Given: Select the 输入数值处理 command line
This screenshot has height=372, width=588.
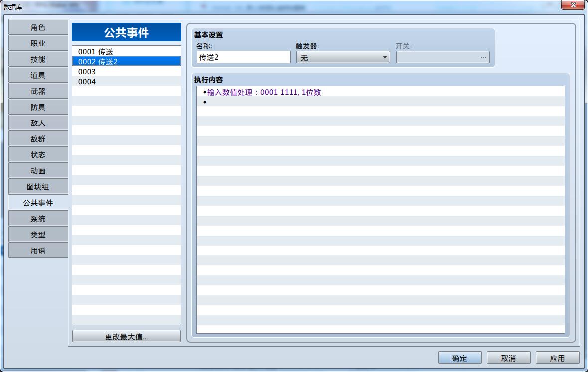Looking at the screenshot, I should (x=381, y=92).
